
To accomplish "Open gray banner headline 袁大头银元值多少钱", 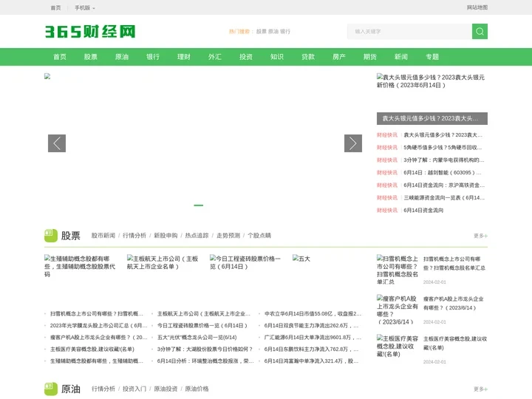I will click(432, 119).
